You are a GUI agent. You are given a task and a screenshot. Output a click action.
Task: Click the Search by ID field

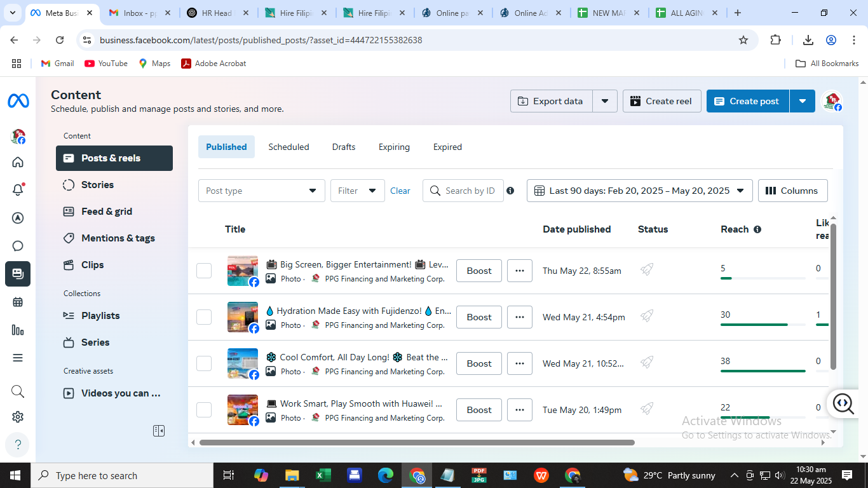[x=463, y=191]
